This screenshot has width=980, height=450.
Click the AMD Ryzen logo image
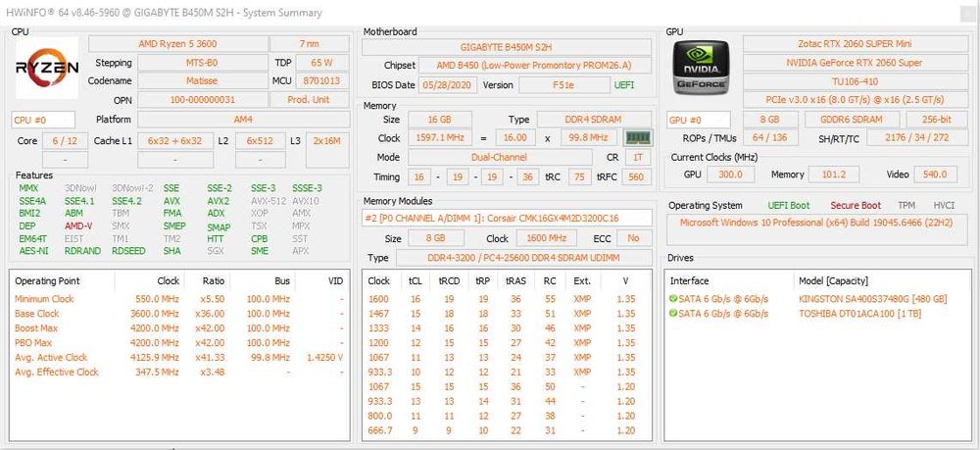coord(47,68)
